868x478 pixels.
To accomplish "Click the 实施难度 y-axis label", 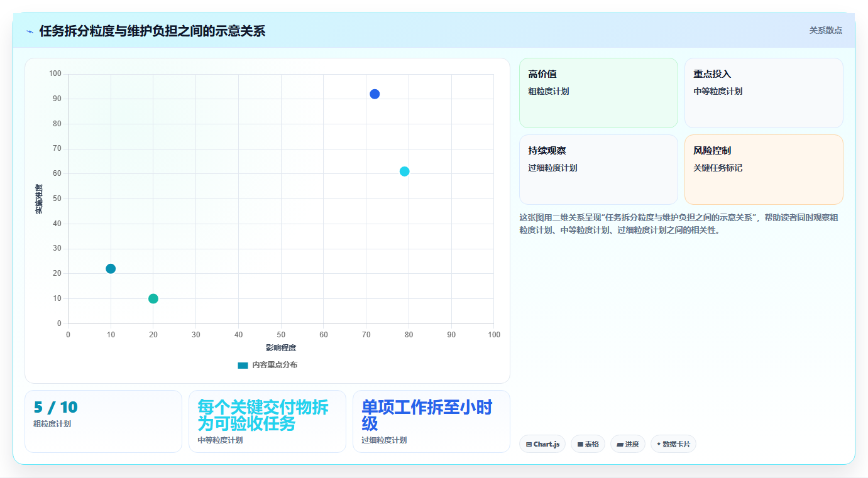I will click(x=39, y=199).
